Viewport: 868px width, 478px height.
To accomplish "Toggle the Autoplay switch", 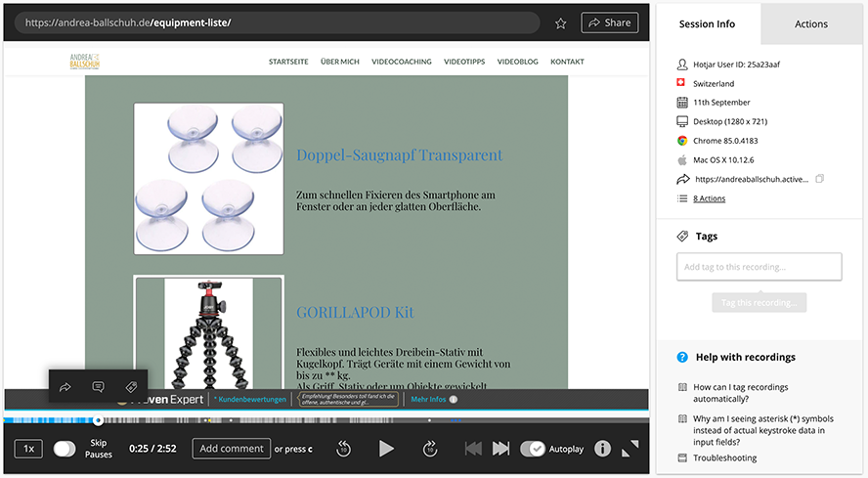I will click(533, 449).
